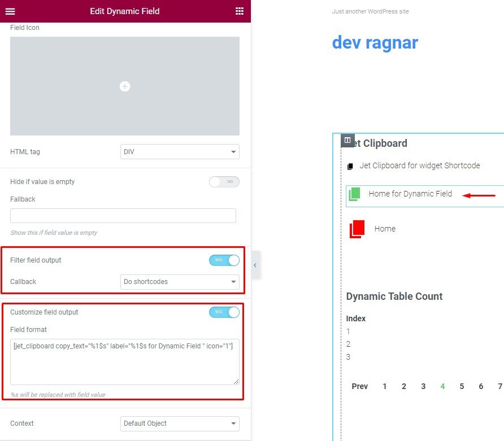Go to pagination page 5

click(x=462, y=386)
